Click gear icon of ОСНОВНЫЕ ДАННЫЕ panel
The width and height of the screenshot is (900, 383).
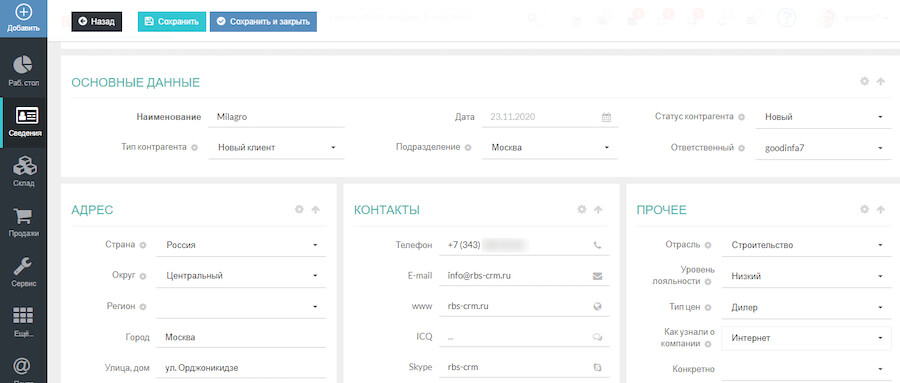[864, 82]
